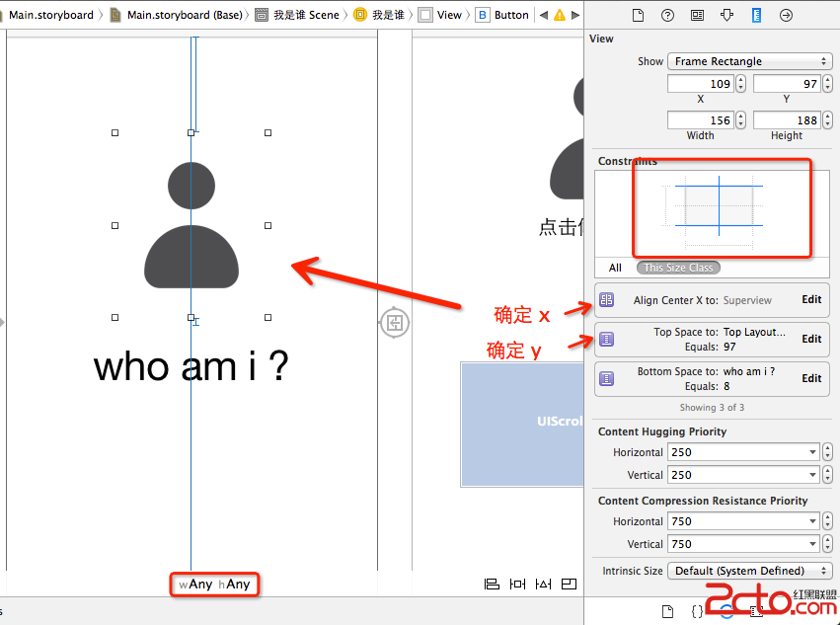Open Resolve Auto Layout Issues menu
The width and height of the screenshot is (840, 625).
coord(543,585)
